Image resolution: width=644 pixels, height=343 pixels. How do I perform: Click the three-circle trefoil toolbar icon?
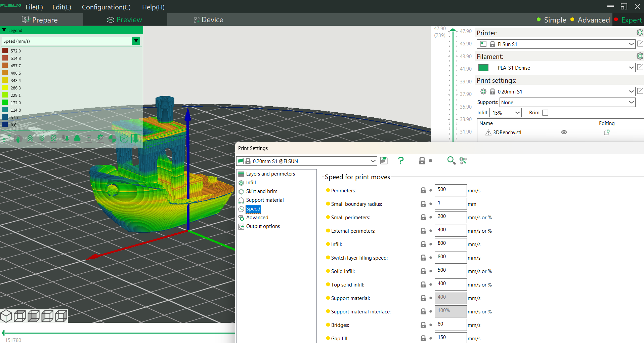[x=77, y=139]
